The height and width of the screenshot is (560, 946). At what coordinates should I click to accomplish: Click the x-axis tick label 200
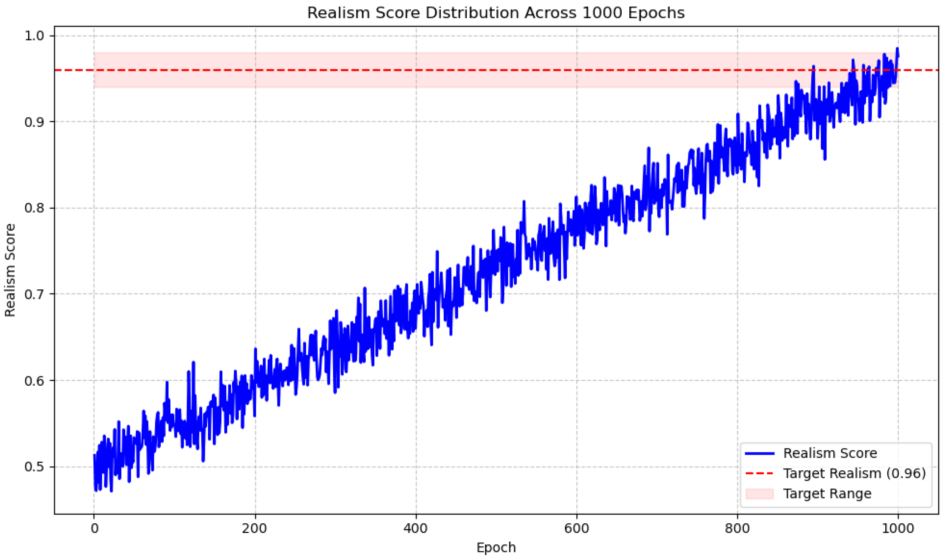(255, 528)
